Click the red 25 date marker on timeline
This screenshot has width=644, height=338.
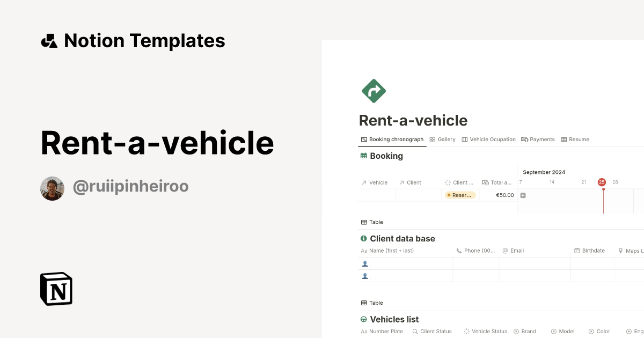[602, 182]
